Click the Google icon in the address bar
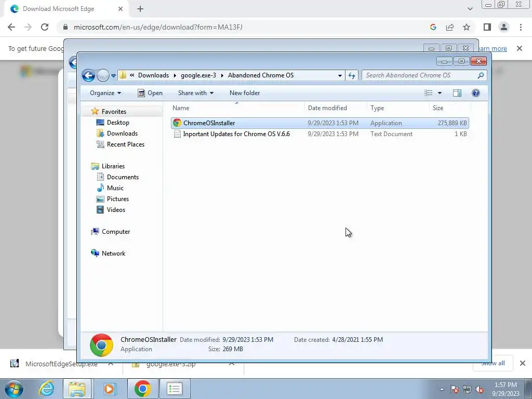Screen dimensions: 532x399 coord(433,27)
